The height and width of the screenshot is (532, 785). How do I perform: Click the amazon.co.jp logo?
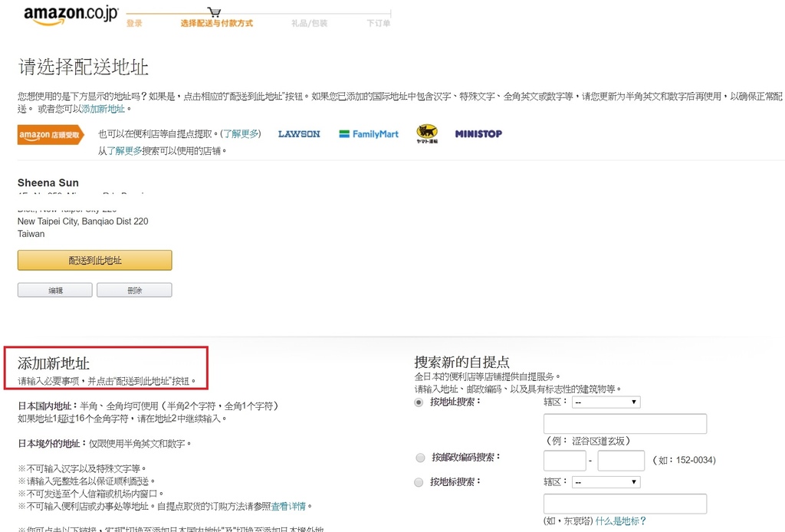pyautogui.click(x=70, y=15)
